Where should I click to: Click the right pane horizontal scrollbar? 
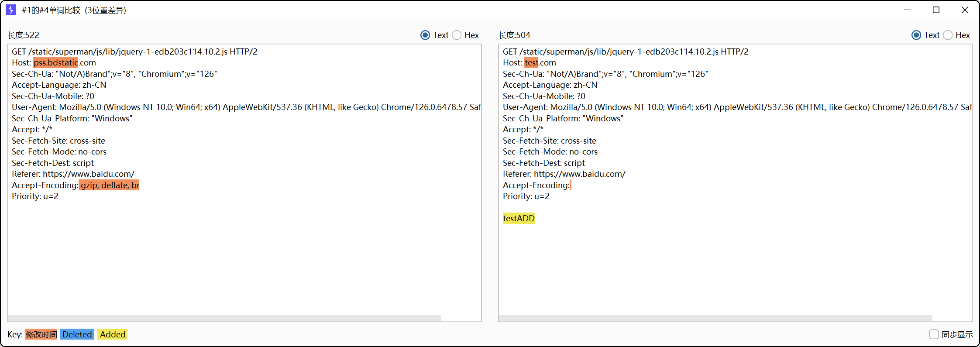click(715, 318)
